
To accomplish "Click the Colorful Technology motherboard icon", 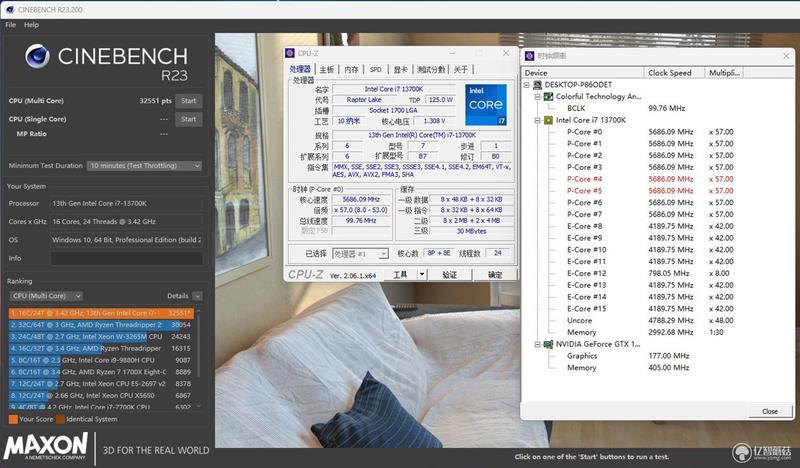I will (548, 96).
